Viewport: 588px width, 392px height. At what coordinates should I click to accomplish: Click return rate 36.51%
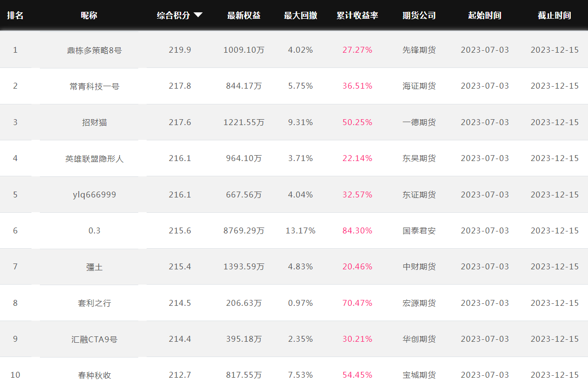pyautogui.click(x=357, y=86)
